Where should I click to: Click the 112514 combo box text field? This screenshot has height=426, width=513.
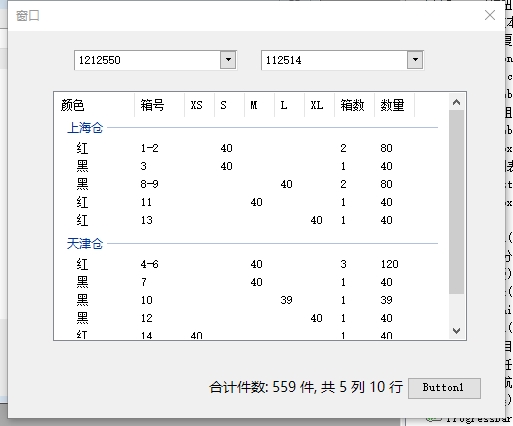click(x=334, y=60)
